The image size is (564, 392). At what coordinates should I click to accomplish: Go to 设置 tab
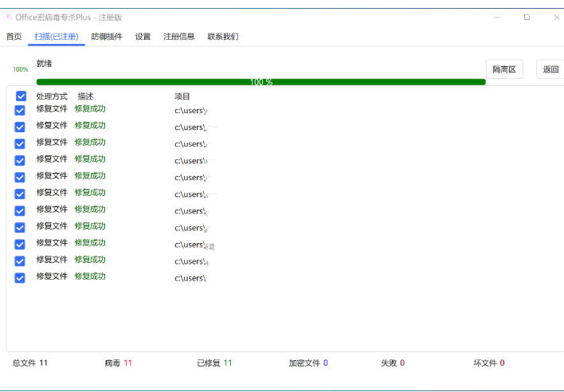pyautogui.click(x=143, y=37)
